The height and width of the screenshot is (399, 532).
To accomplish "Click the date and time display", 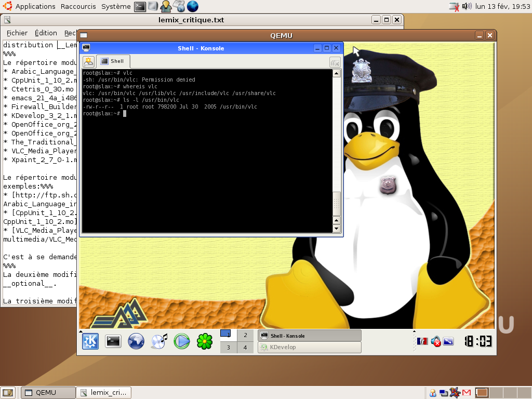I will pyautogui.click(x=502, y=6).
